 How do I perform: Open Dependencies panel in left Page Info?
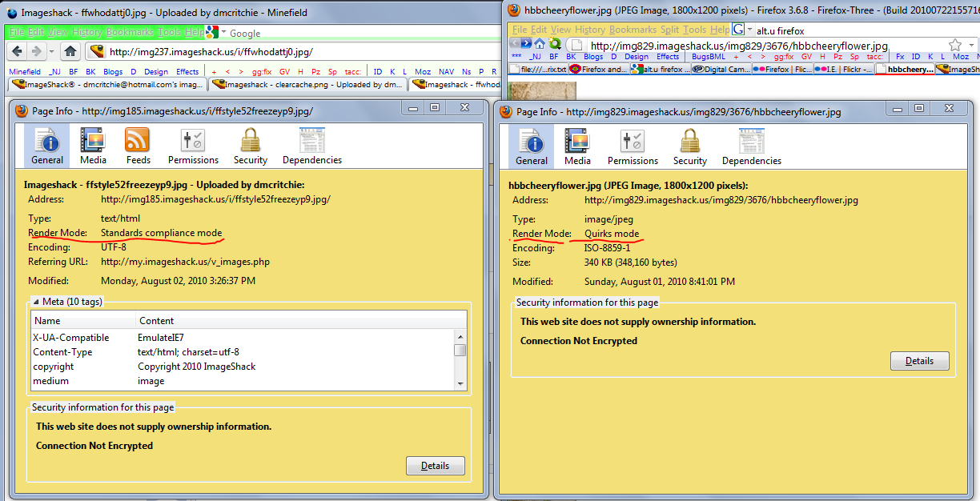click(312, 146)
